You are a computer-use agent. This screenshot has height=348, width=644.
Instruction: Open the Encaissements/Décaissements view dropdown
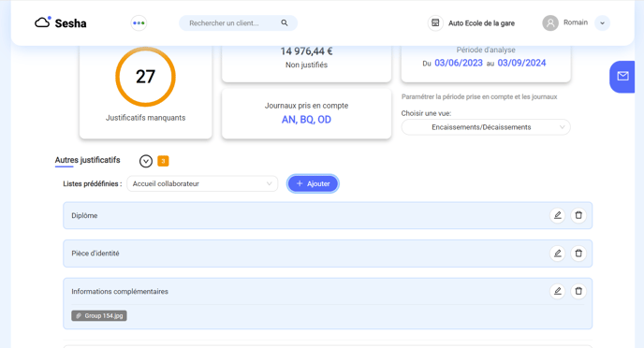coord(486,127)
